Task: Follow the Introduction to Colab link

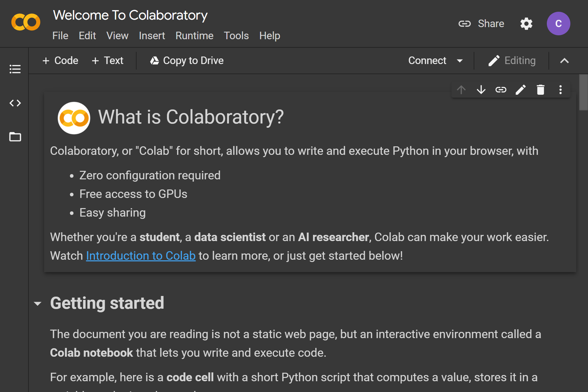Action: 141,256
